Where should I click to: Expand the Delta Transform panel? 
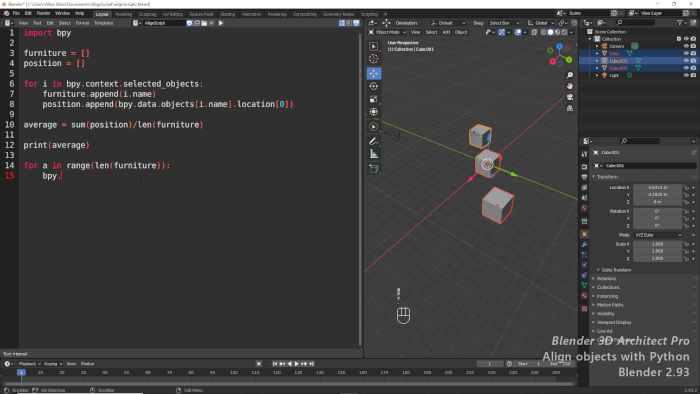pos(616,270)
